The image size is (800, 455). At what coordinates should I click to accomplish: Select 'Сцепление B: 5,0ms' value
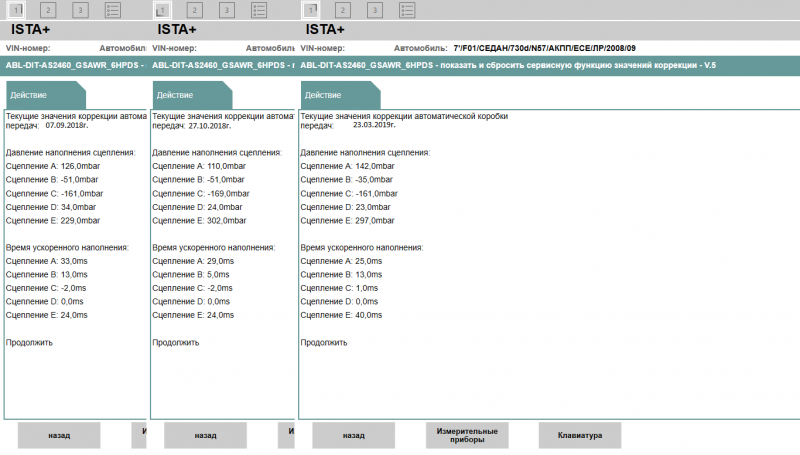coord(191,274)
